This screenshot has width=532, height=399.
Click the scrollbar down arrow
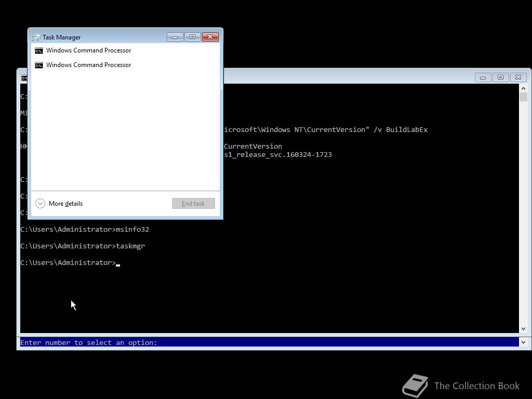click(x=524, y=328)
